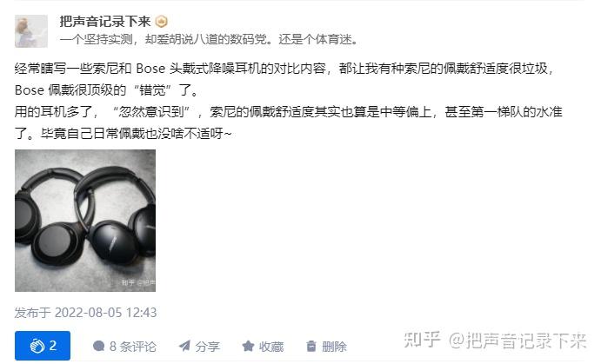Open the author's profile avatar
This screenshot has height=364, width=601.
(31, 31)
